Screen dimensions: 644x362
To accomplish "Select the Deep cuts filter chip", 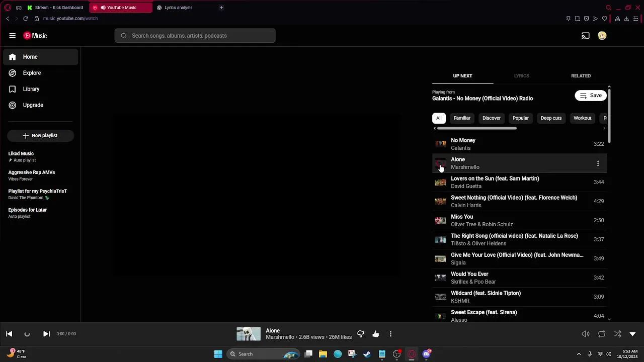I will (x=551, y=118).
